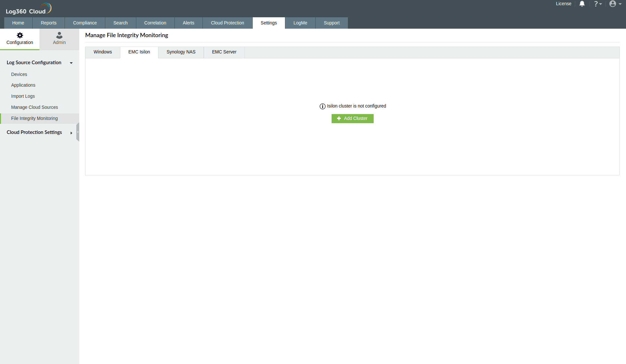Viewport: 626px width, 364px height.
Task: Switch to the Windows tab
Action: pyautogui.click(x=102, y=52)
